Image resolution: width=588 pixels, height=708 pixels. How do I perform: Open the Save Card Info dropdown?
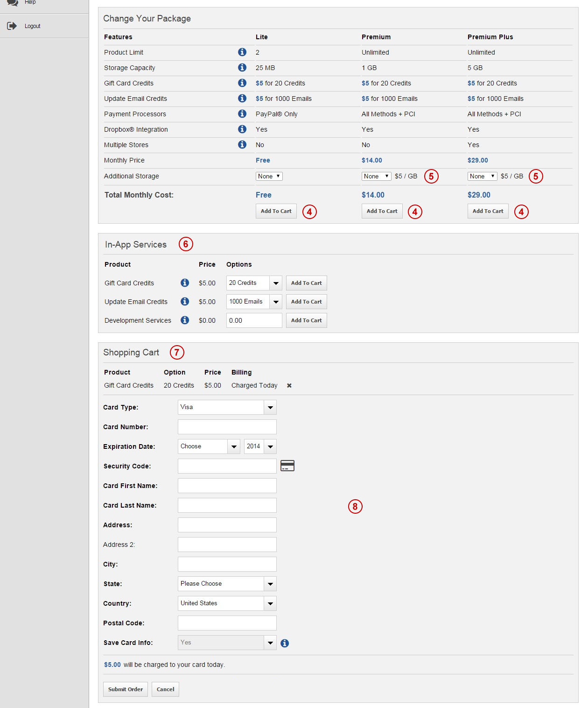tap(227, 643)
